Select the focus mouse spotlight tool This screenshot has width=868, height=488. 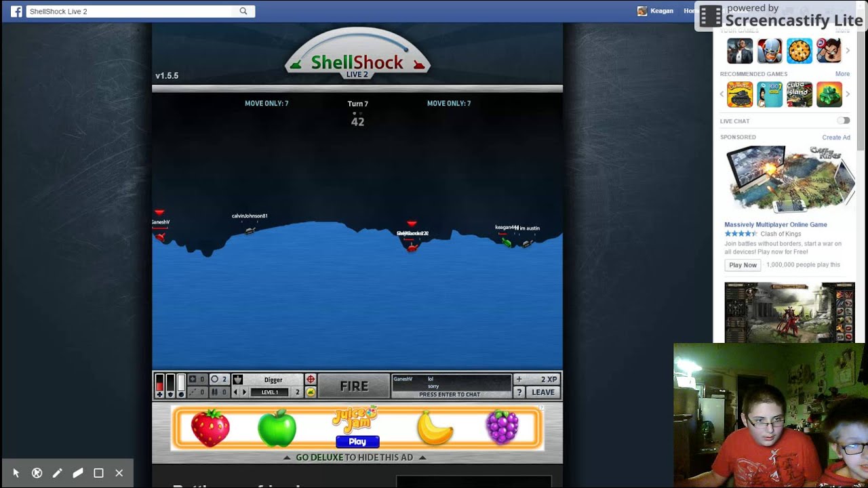(37, 473)
